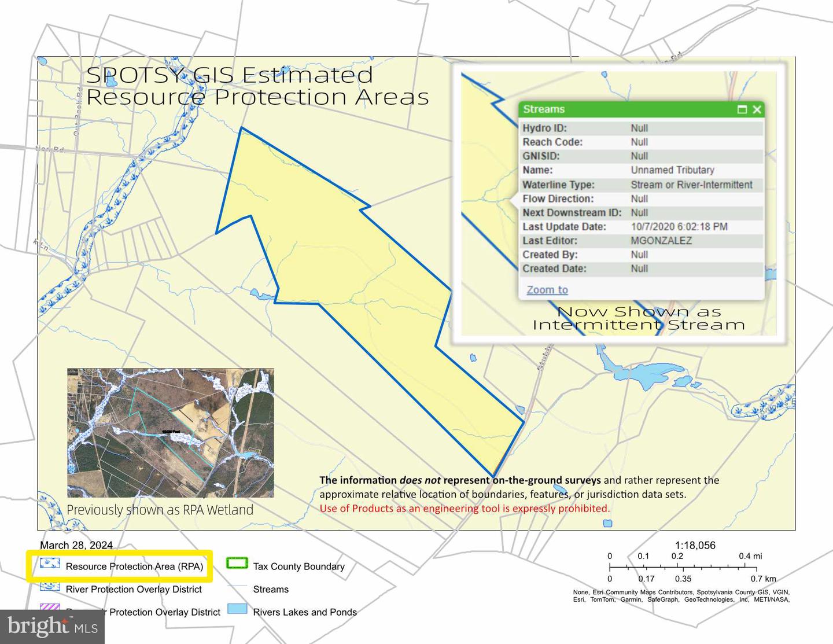This screenshot has width=833, height=644.
Task: Click the 'Stream or River-Intermittent' value
Action: click(691, 185)
